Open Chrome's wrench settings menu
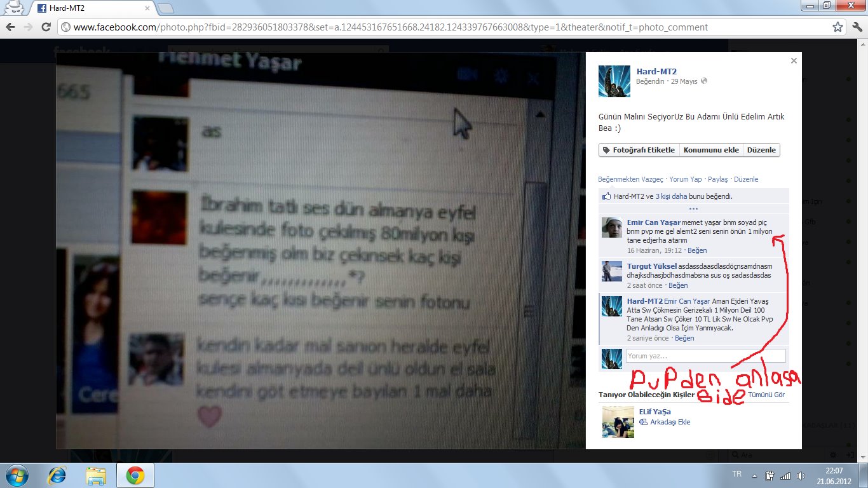 coord(856,27)
